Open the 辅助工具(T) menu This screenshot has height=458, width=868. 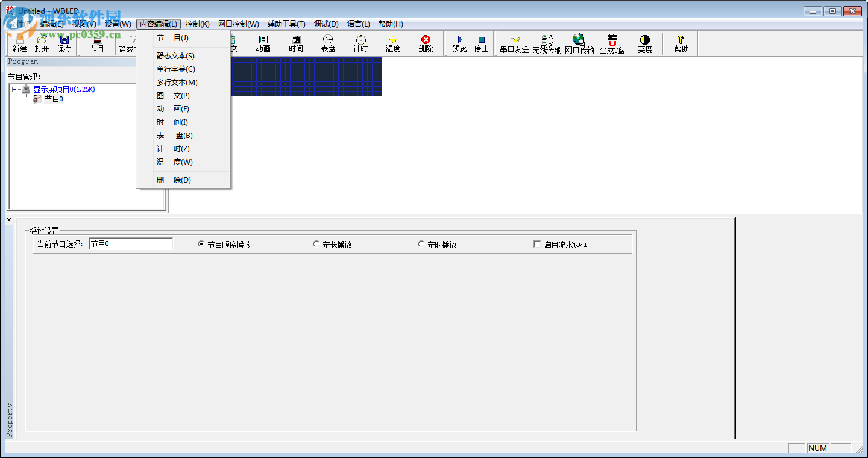pos(286,24)
